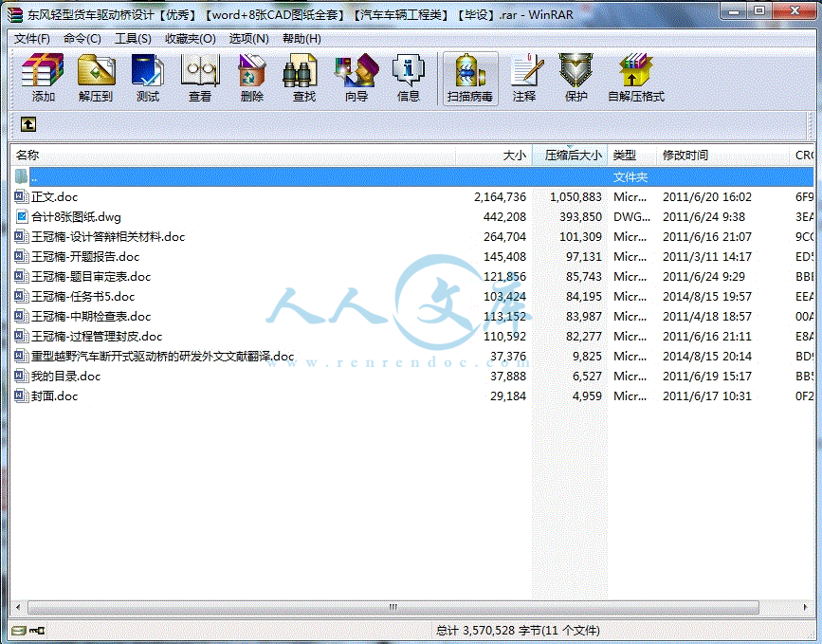Click the Word icon beside 封面.doc
822x644 pixels.
(21, 396)
